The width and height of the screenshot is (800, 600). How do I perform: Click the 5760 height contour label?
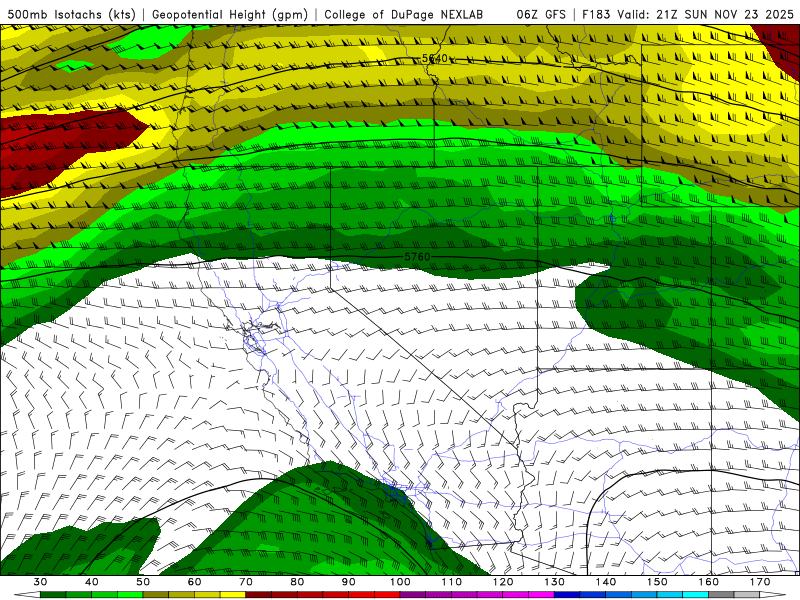click(x=417, y=257)
